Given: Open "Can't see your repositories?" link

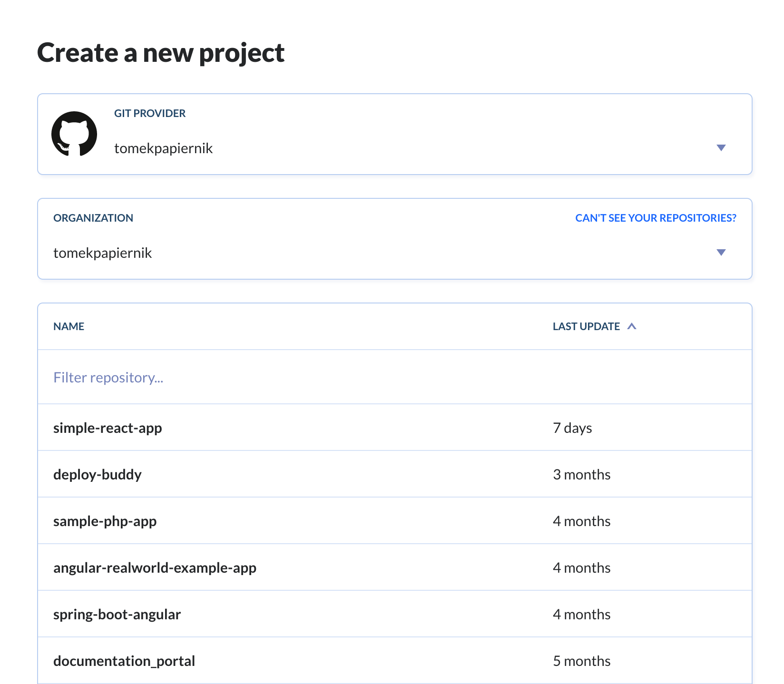Looking at the screenshot, I should (x=656, y=218).
